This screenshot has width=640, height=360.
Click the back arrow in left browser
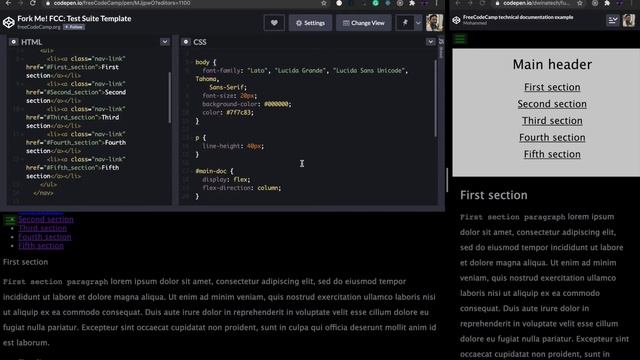point(8,3)
